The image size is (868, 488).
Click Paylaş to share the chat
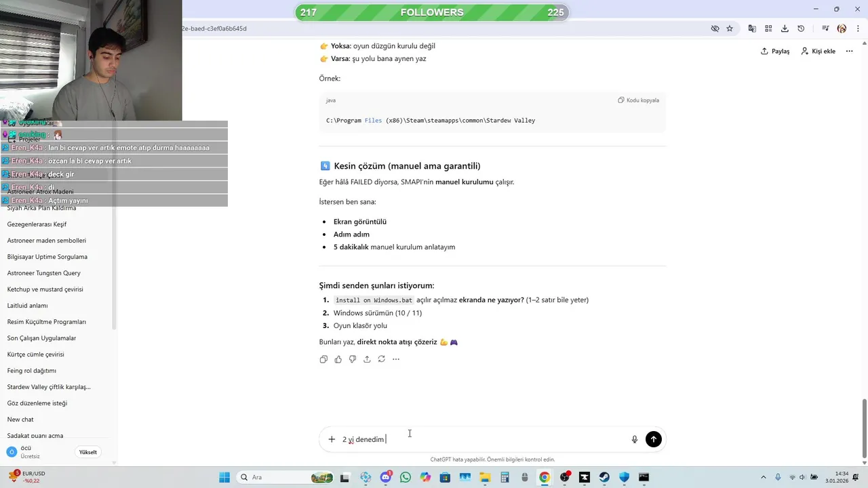point(775,51)
